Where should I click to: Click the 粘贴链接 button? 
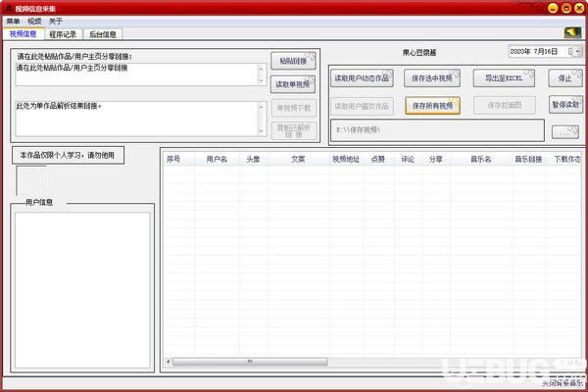293,61
